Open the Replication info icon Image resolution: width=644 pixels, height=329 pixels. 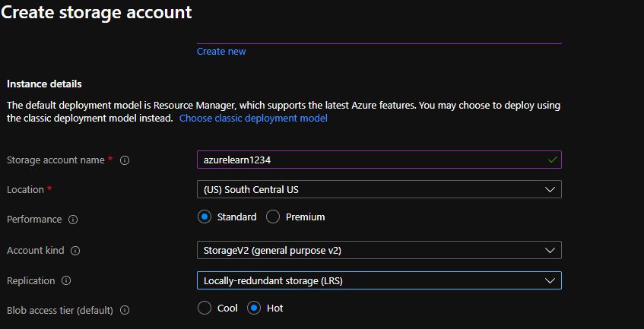tap(66, 280)
